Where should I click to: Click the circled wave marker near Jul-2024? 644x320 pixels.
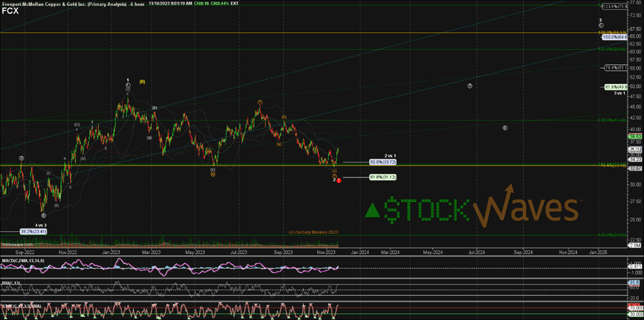coord(470,86)
